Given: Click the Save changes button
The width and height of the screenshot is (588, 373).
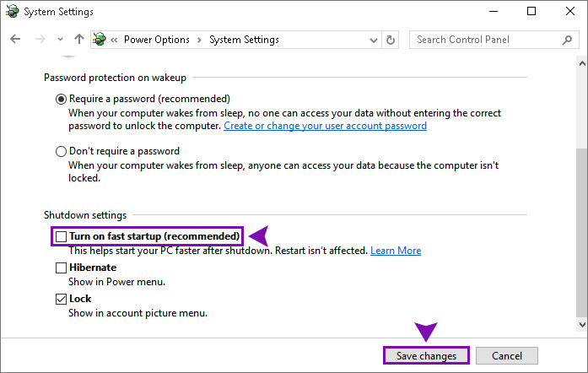Looking at the screenshot, I should [426, 355].
